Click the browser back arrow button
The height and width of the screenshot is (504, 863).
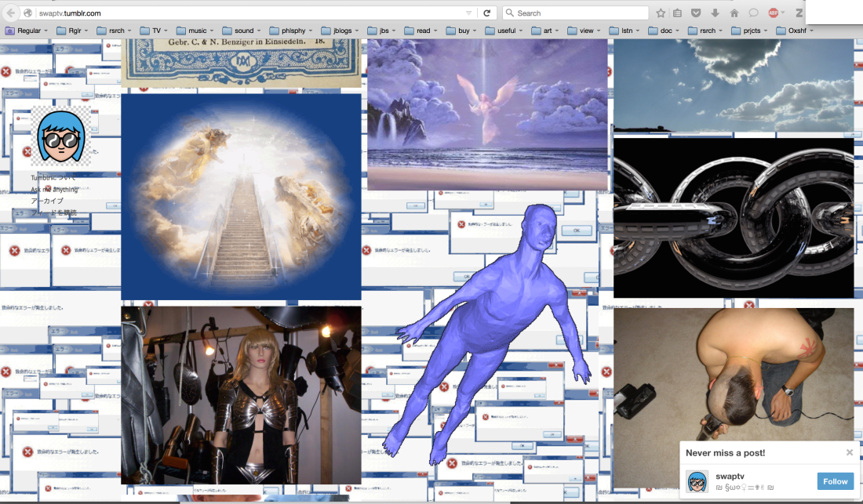click(12, 13)
